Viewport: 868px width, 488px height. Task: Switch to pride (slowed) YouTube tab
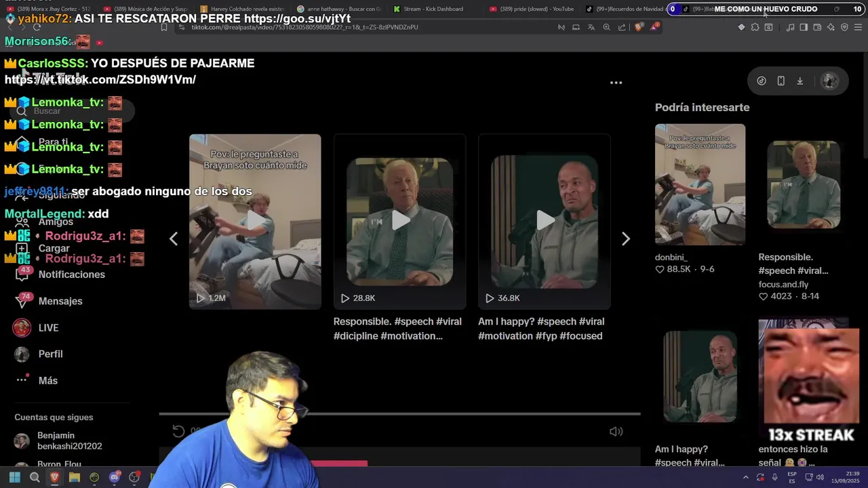click(x=531, y=9)
